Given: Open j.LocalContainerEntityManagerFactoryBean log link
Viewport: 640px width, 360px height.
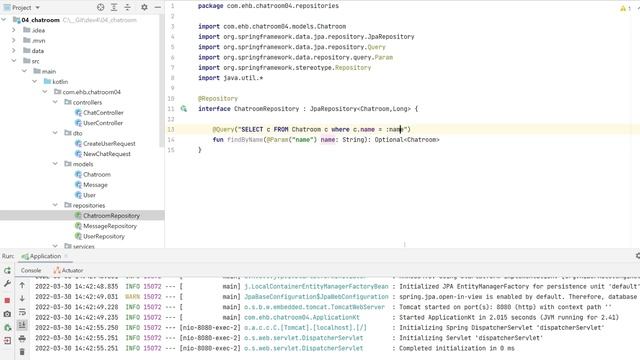Looking at the screenshot, I should tap(316, 287).
